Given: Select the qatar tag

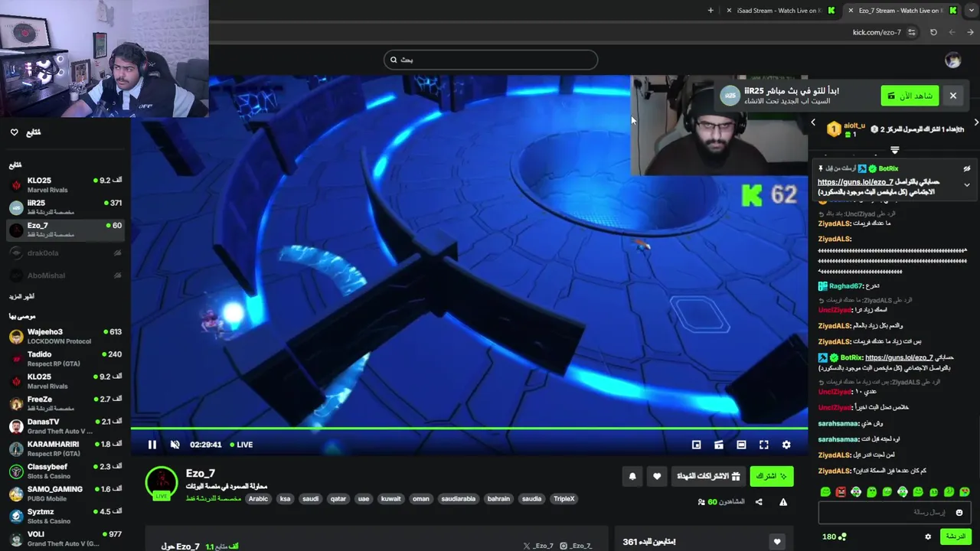Looking at the screenshot, I should point(338,499).
